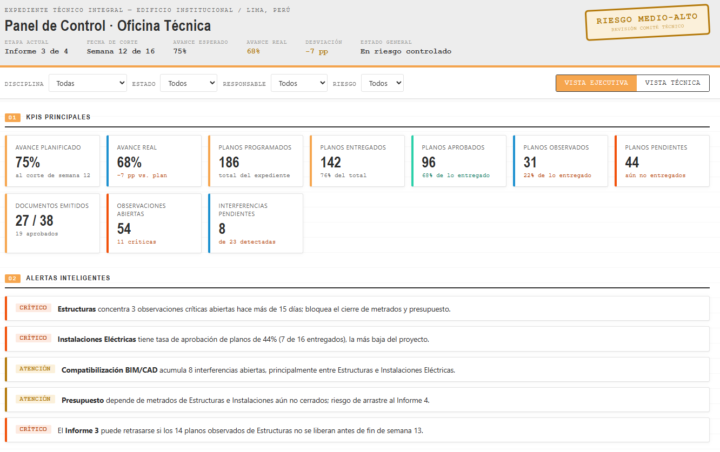This screenshot has width=720, height=452.
Task: Open the Riesgo filter dropdown
Action: coord(382,83)
